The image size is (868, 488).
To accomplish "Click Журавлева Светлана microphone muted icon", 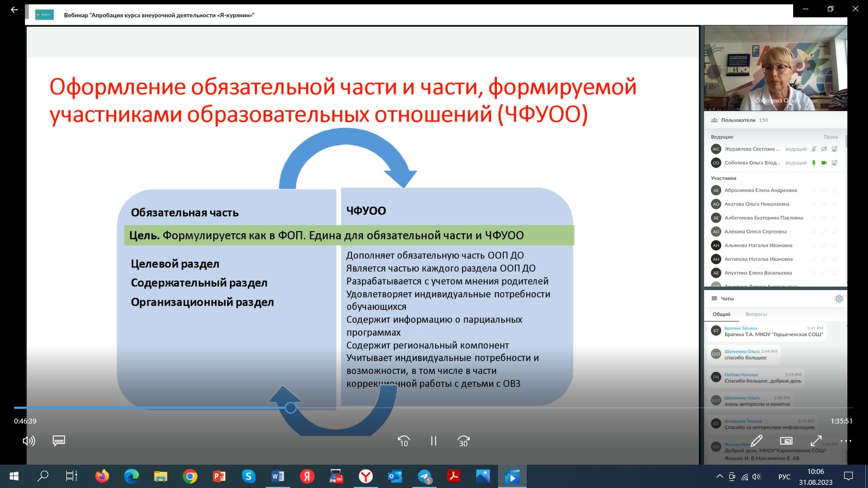I will [814, 149].
